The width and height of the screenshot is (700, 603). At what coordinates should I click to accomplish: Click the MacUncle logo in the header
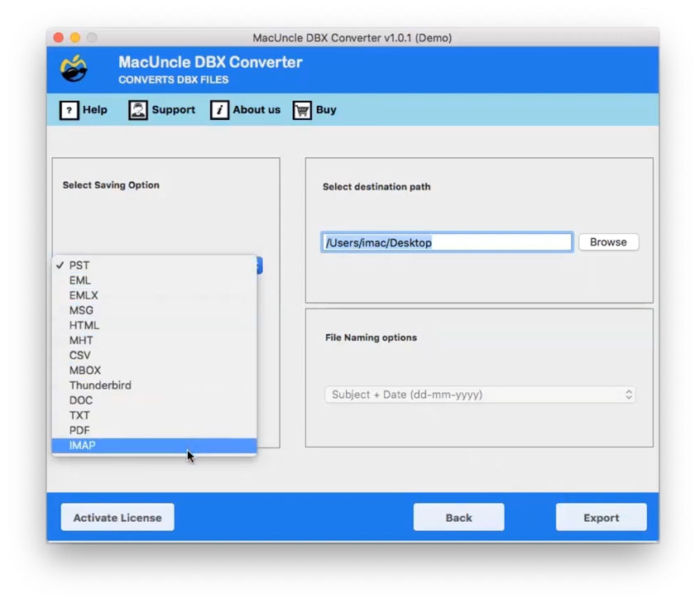point(75,69)
